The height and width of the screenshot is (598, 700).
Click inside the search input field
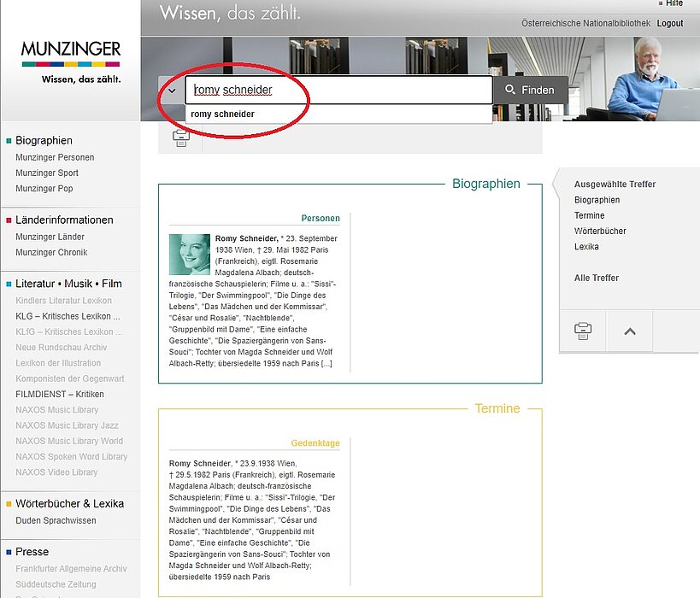pos(338,91)
